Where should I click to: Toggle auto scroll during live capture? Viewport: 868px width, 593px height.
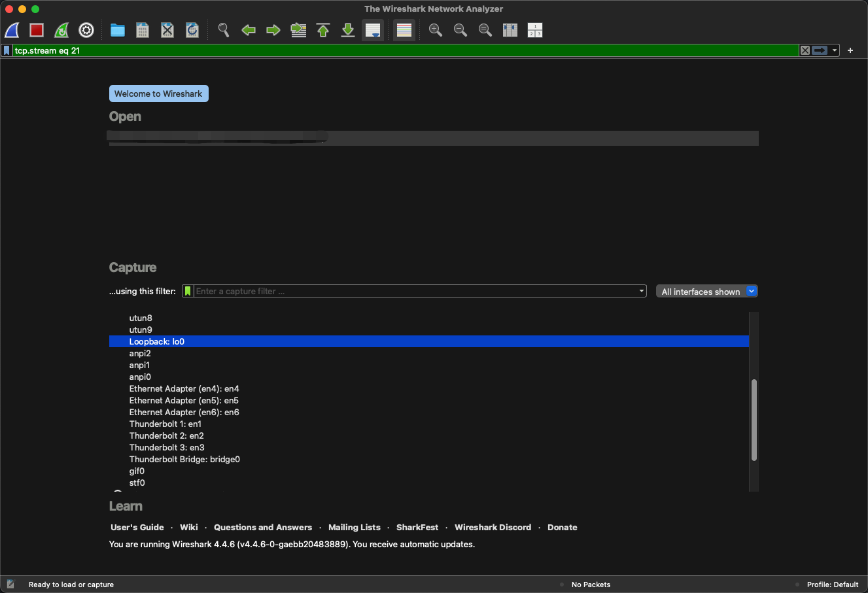373,30
